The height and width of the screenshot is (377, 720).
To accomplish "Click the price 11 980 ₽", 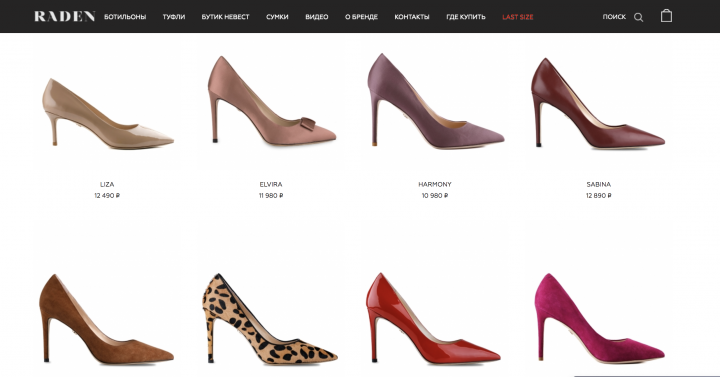I will point(271,196).
